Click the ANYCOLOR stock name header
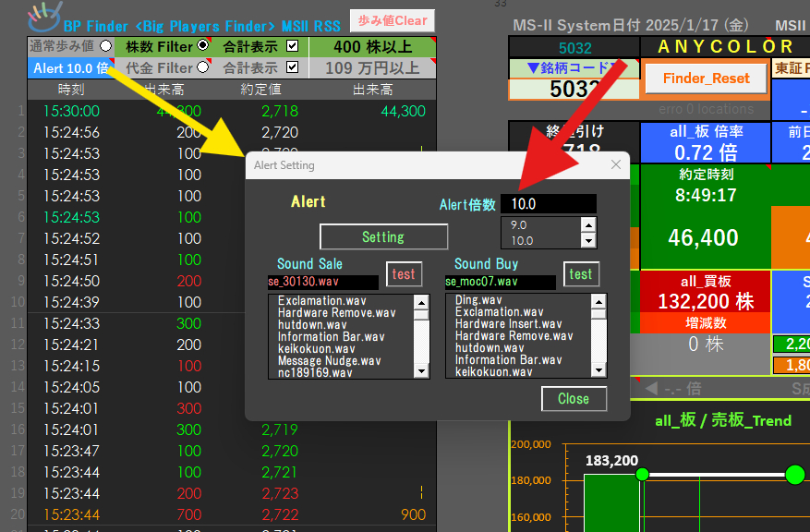Image resolution: width=810 pixels, height=532 pixels. click(x=725, y=47)
